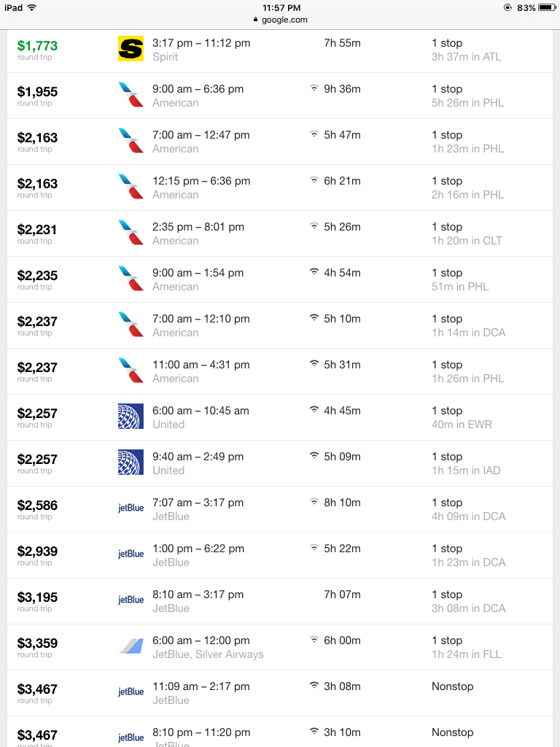Tap JetBlue logo on $2,586 flight
The height and width of the screenshot is (747, 560).
131,508
